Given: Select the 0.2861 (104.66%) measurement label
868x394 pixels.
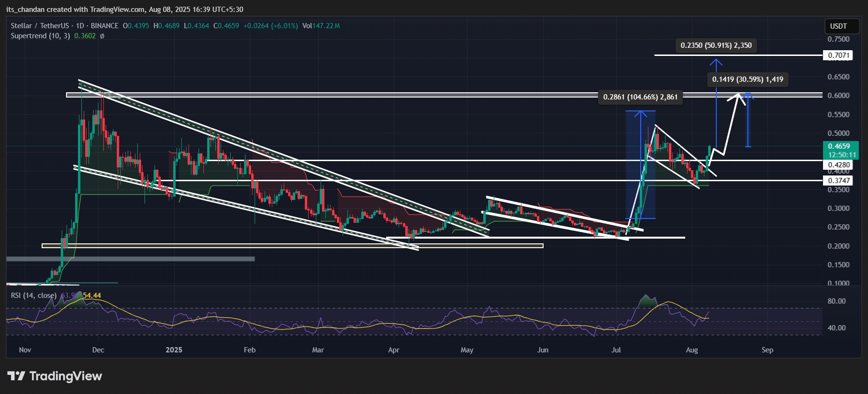Looking at the screenshot, I should coord(640,97).
